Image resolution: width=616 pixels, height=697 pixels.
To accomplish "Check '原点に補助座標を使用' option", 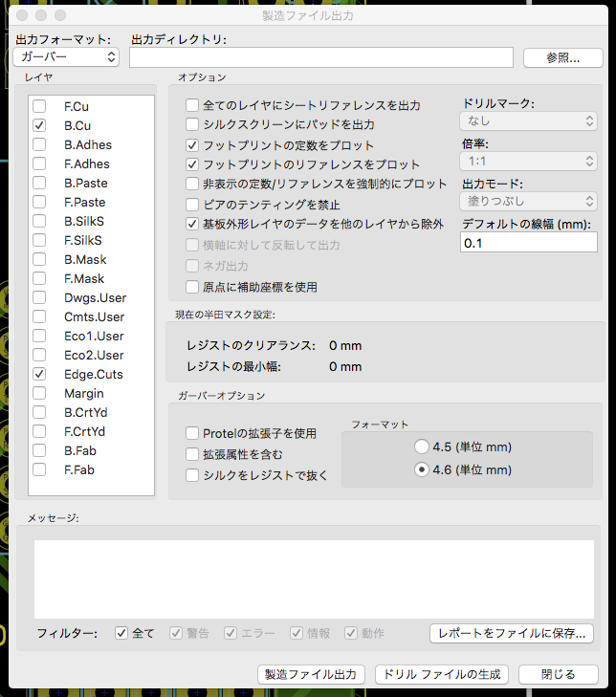I will click(x=193, y=286).
